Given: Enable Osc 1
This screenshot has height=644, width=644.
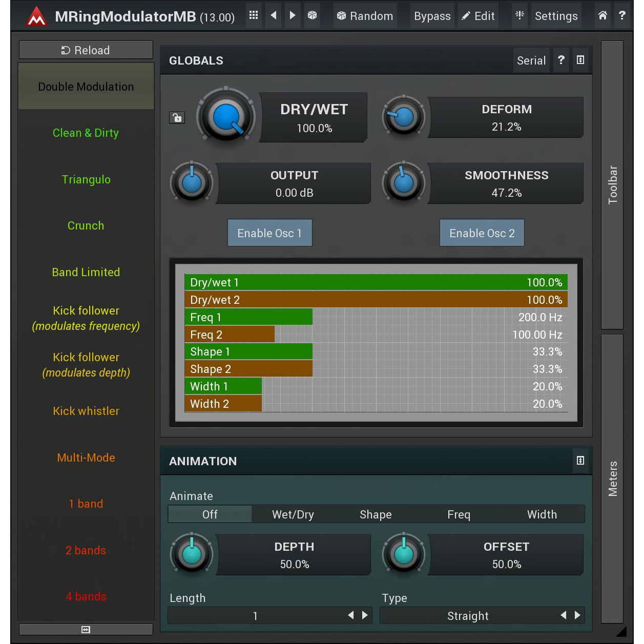Looking at the screenshot, I should coord(270,233).
